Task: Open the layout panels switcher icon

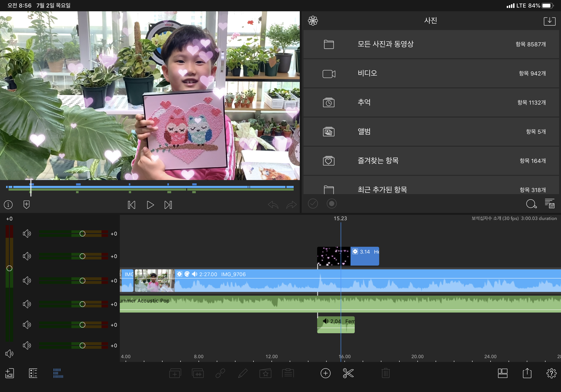Action: tap(502, 373)
